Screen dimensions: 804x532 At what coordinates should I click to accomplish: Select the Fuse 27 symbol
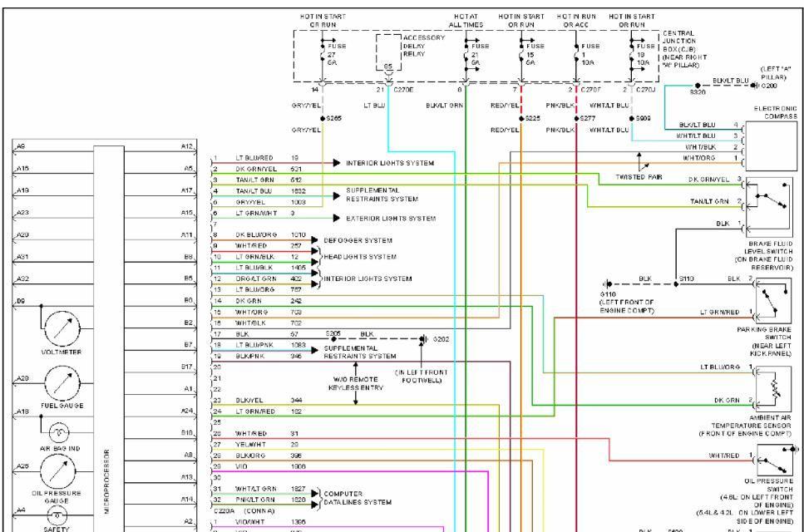(323, 53)
